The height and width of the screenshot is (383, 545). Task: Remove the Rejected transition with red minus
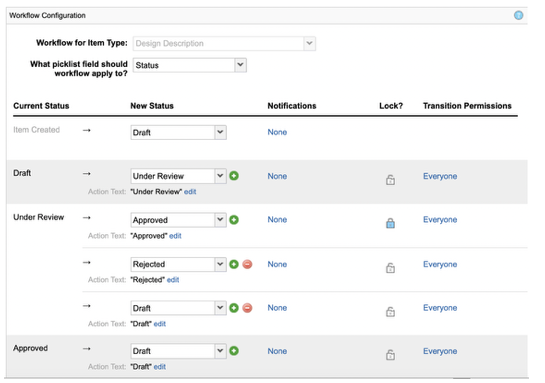click(247, 264)
